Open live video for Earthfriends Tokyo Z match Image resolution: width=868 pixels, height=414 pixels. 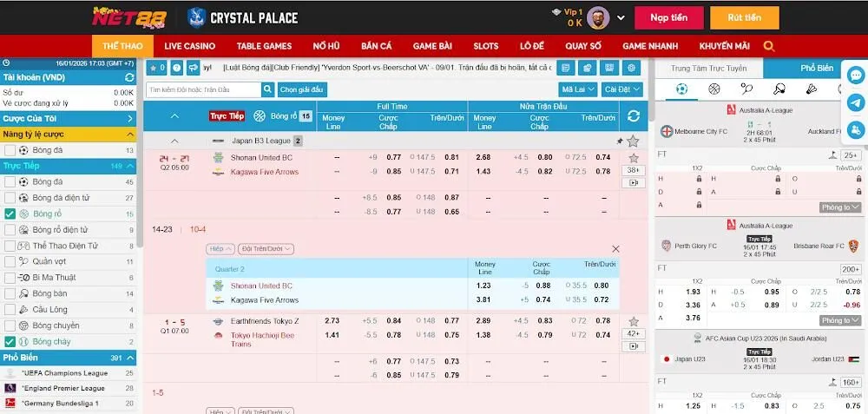click(634, 346)
